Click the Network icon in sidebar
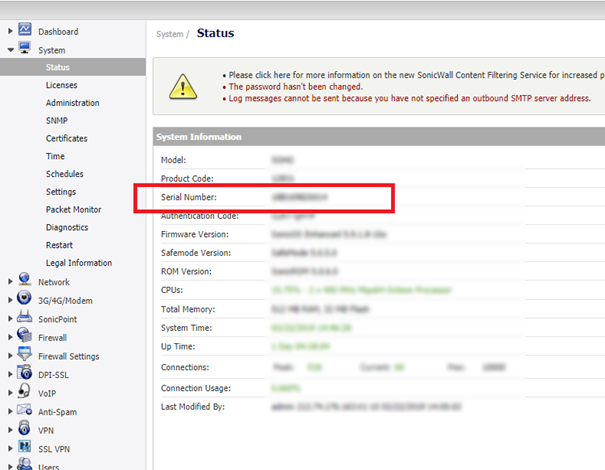The width and height of the screenshot is (605, 470). click(25, 282)
